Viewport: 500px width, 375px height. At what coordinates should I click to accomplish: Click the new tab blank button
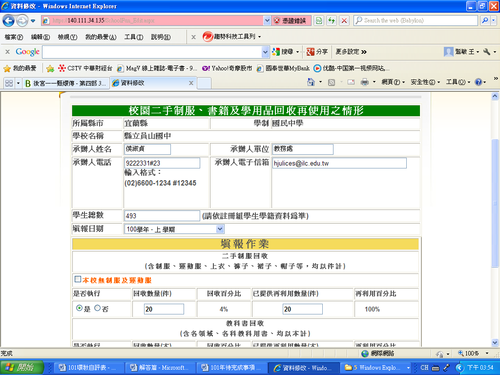[204, 83]
